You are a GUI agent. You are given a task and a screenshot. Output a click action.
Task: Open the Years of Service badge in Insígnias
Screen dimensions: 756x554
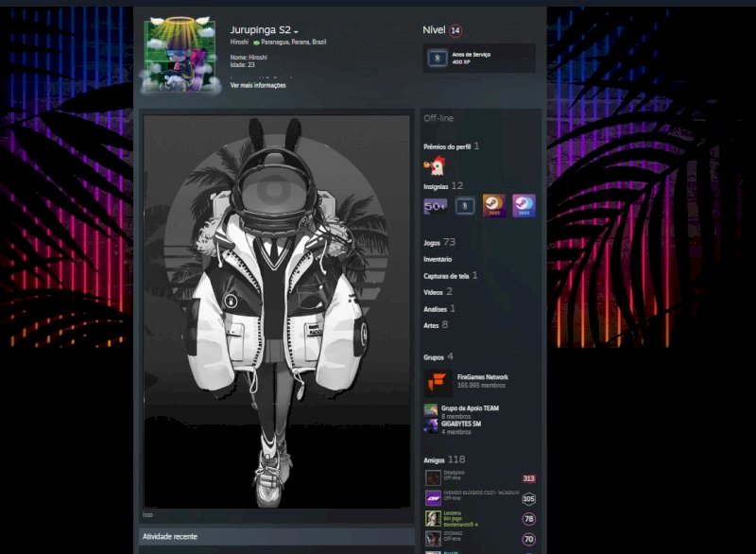pos(464,206)
